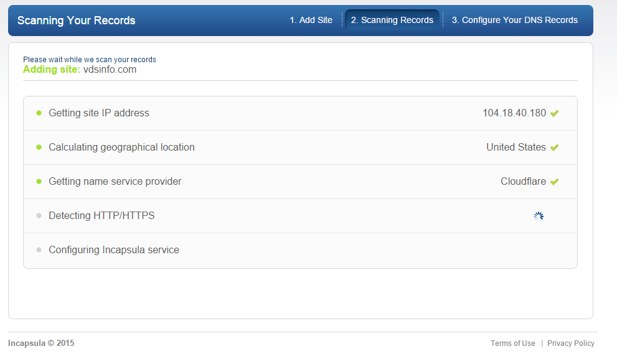
Task: Click the 'United States' location value
Action: (516, 147)
